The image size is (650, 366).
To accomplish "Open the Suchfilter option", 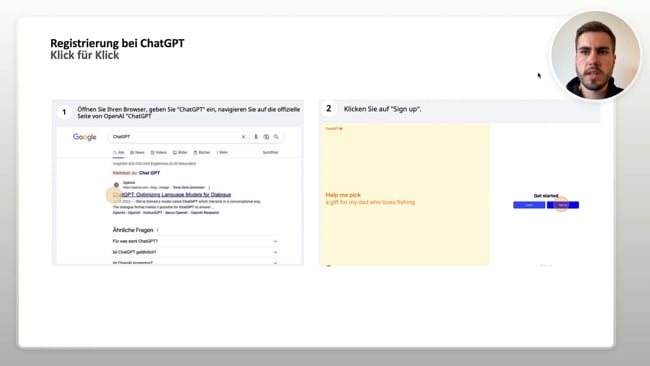I will 270,153.
